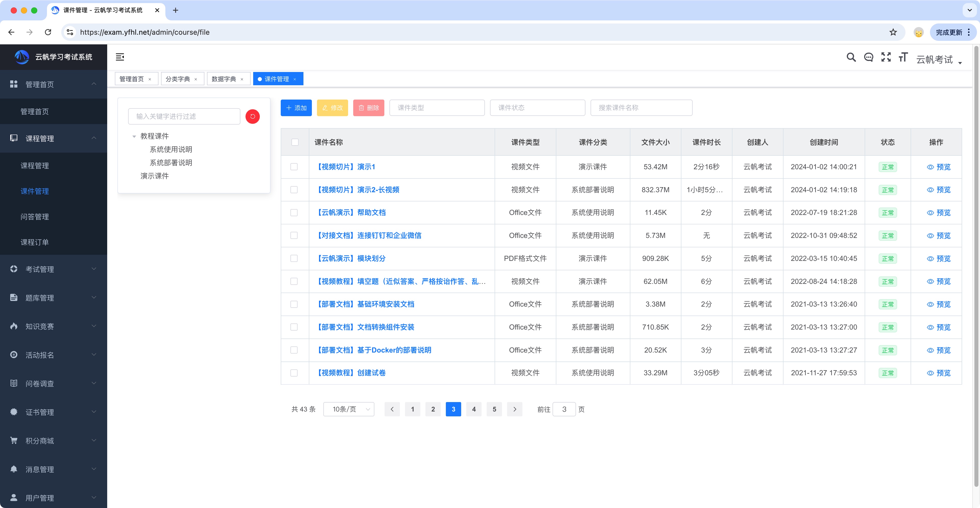Close the 数据字典 tab with x
Screen dimensions: 980x508
(x=242, y=79)
